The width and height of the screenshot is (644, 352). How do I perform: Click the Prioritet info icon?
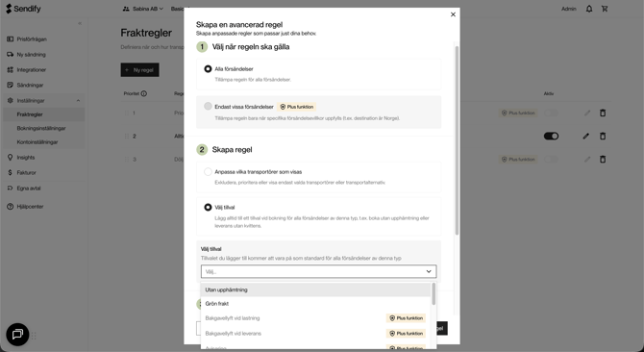[x=144, y=93]
